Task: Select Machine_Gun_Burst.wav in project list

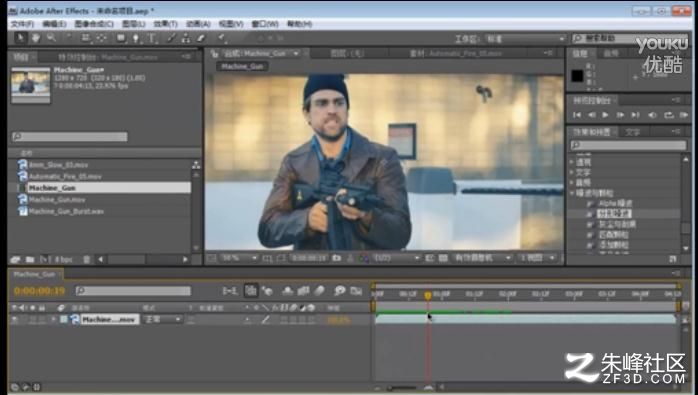Action: 66,211
